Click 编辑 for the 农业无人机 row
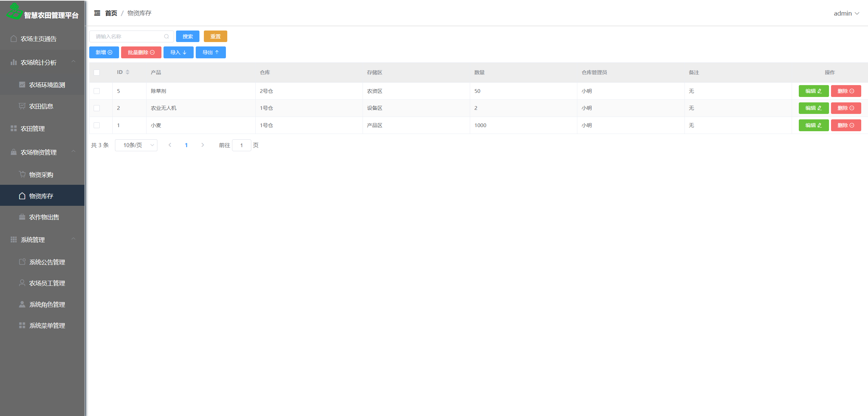The image size is (868, 416). click(x=813, y=108)
